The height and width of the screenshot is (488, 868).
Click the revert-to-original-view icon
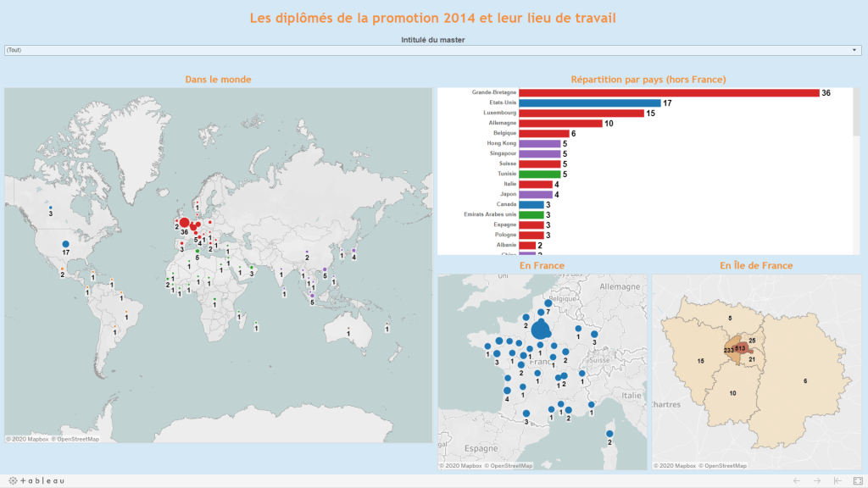point(837,480)
